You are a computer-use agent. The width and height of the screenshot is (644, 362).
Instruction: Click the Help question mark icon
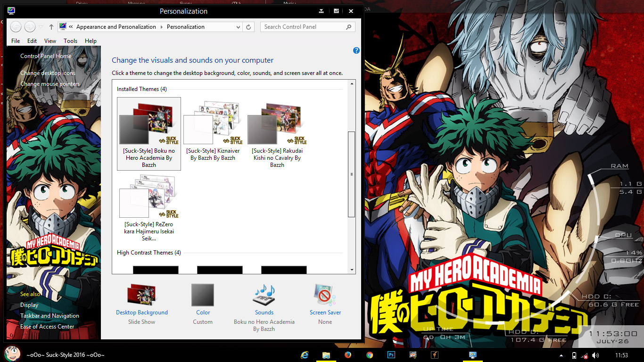point(356,50)
